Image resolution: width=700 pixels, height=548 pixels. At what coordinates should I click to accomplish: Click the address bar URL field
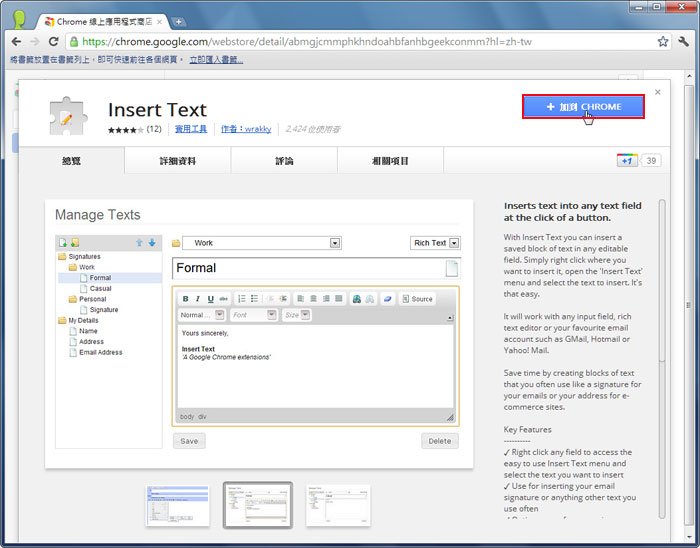click(362, 42)
